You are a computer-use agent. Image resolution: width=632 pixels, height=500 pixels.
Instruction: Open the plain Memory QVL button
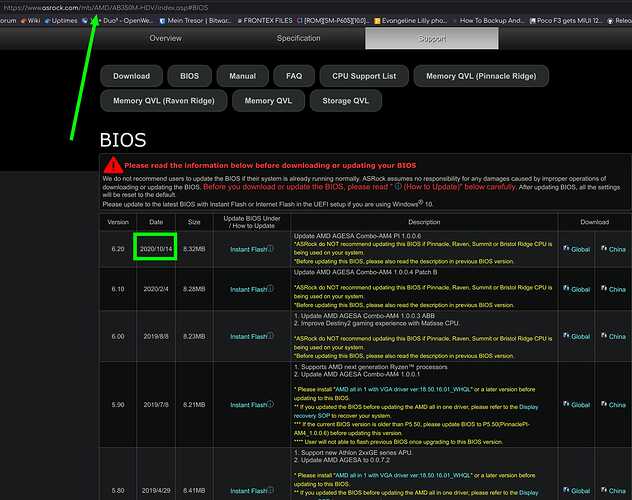coord(268,101)
